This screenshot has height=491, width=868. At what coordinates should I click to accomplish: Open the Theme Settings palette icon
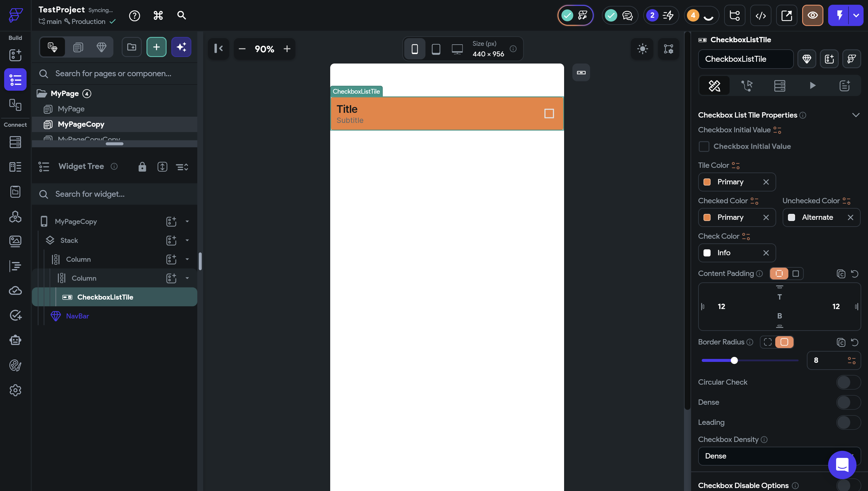coord(15,365)
